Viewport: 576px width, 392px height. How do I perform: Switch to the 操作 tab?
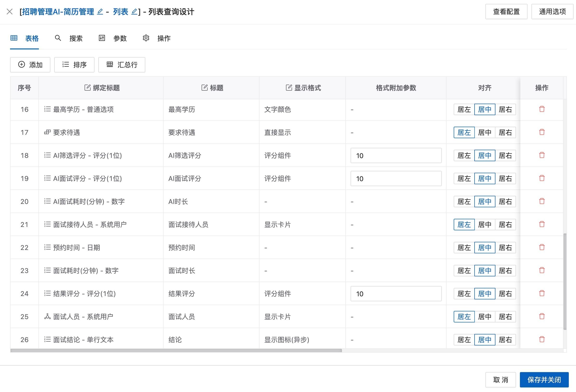(157, 38)
